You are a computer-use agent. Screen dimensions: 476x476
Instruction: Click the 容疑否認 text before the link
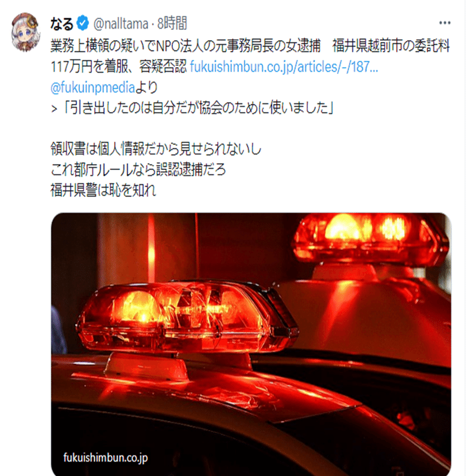coord(163,67)
